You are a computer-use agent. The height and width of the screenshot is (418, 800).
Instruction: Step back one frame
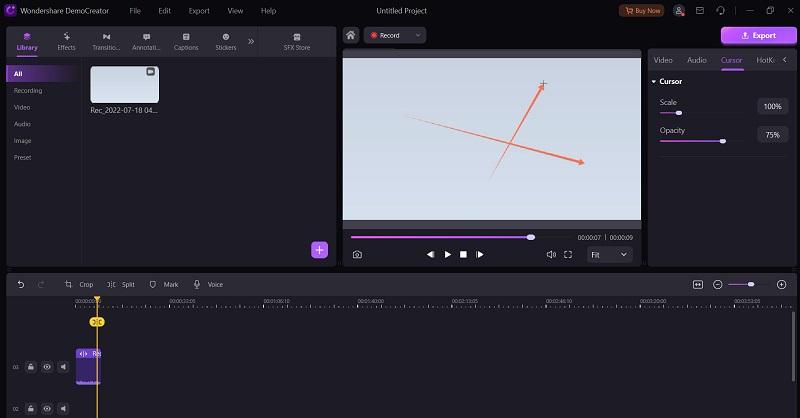click(430, 254)
